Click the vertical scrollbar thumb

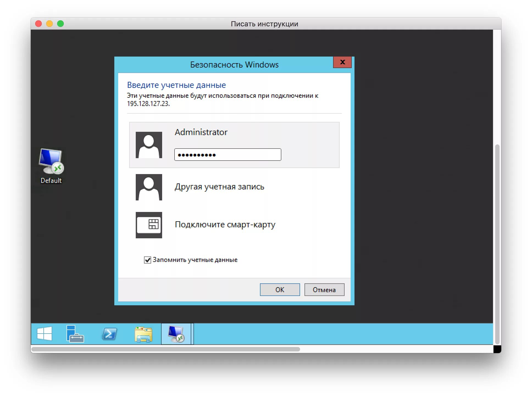coord(497,244)
